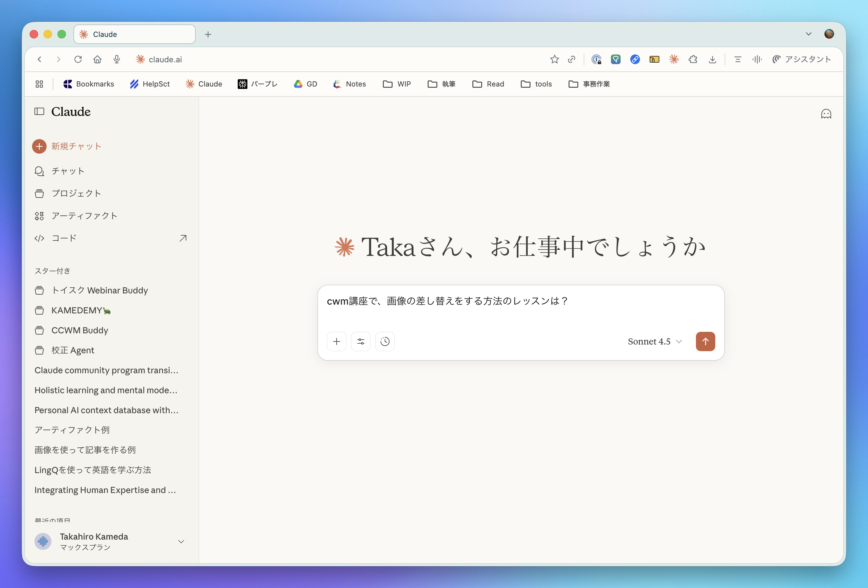Send the message with the up-arrow button
This screenshot has width=868, height=588.
click(x=705, y=341)
